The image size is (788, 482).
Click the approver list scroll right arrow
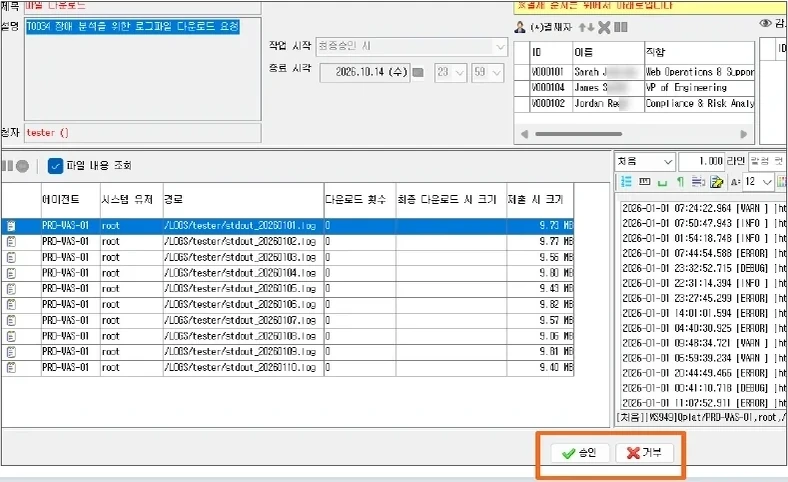click(744, 134)
